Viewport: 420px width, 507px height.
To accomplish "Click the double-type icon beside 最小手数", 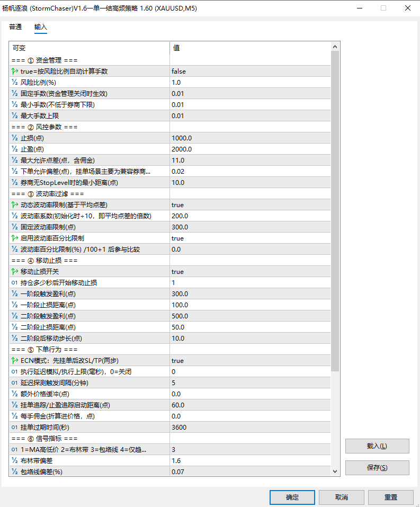I will (14, 104).
